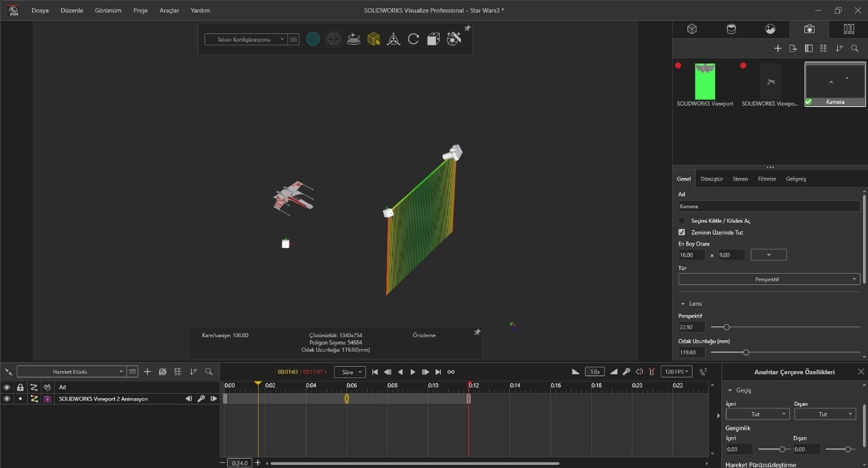Open the Cameras tab camera icon
Viewport: 868px width, 468px height.
pos(810,29)
